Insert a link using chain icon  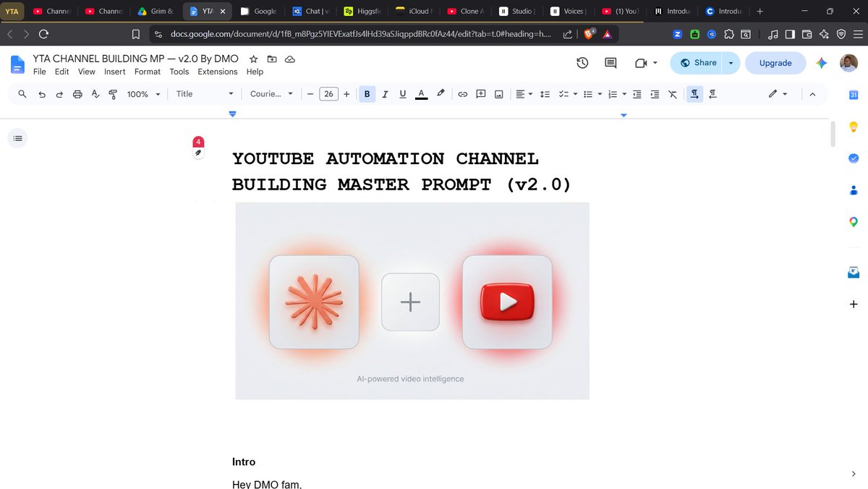[x=462, y=94]
